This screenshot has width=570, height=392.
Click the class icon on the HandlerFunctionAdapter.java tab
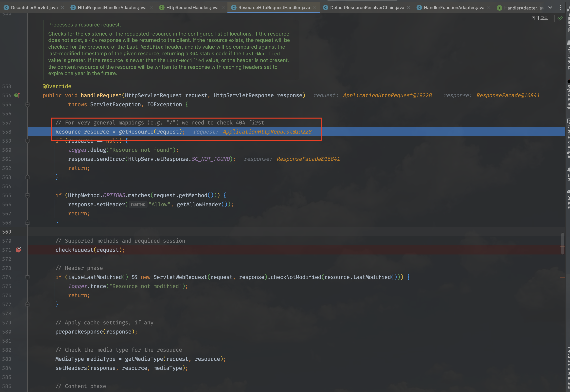[x=419, y=8]
